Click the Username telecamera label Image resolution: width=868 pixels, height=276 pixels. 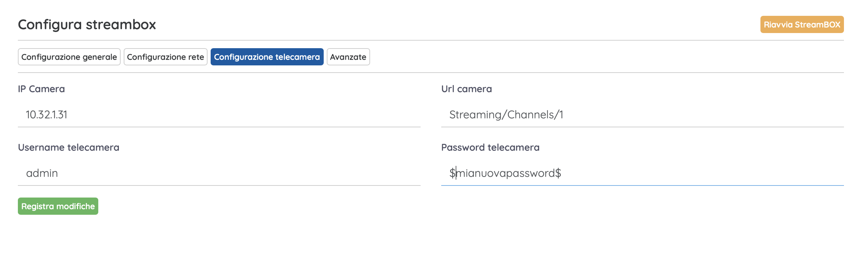[68, 147]
